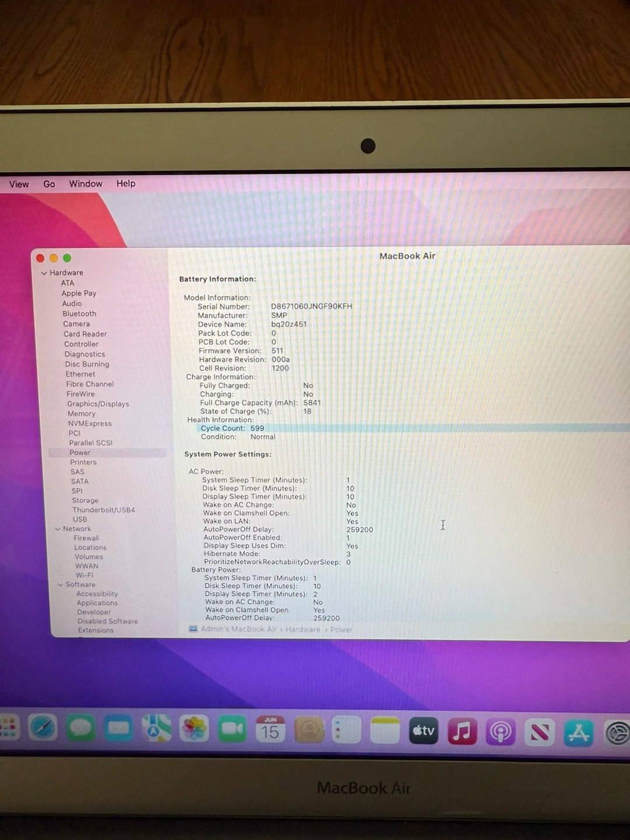
Task: Select NVMExpress in sidebar
Action: click(89, 423)
